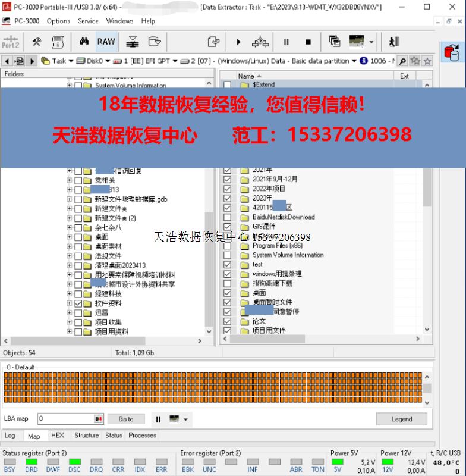Open the Service menu
The image size is (466, 476).
88,21
